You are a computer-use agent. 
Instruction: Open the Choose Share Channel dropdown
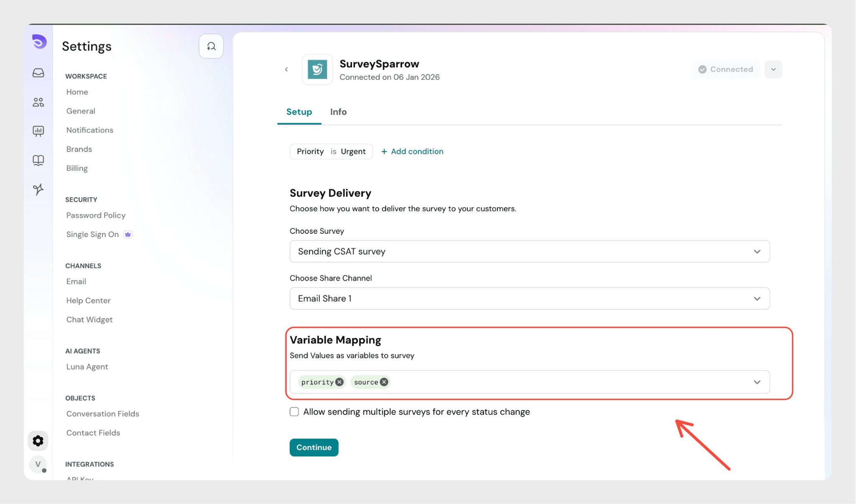757,299
